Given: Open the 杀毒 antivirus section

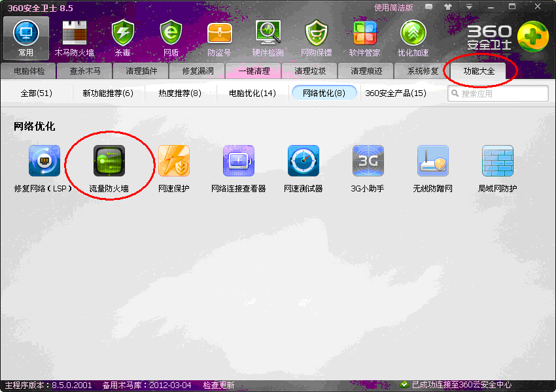Looking at the screenshot, I should coord(123,39).
